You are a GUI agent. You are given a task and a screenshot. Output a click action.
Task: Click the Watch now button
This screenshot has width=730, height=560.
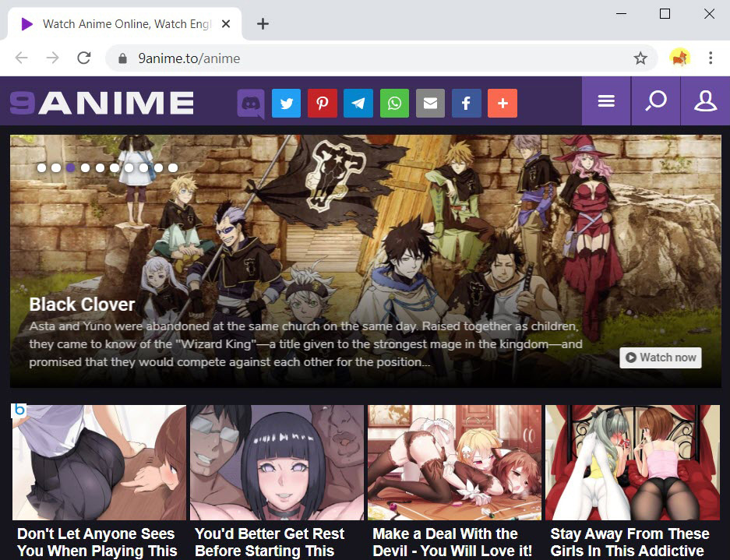pyautogui.click(x=660, y=357)
